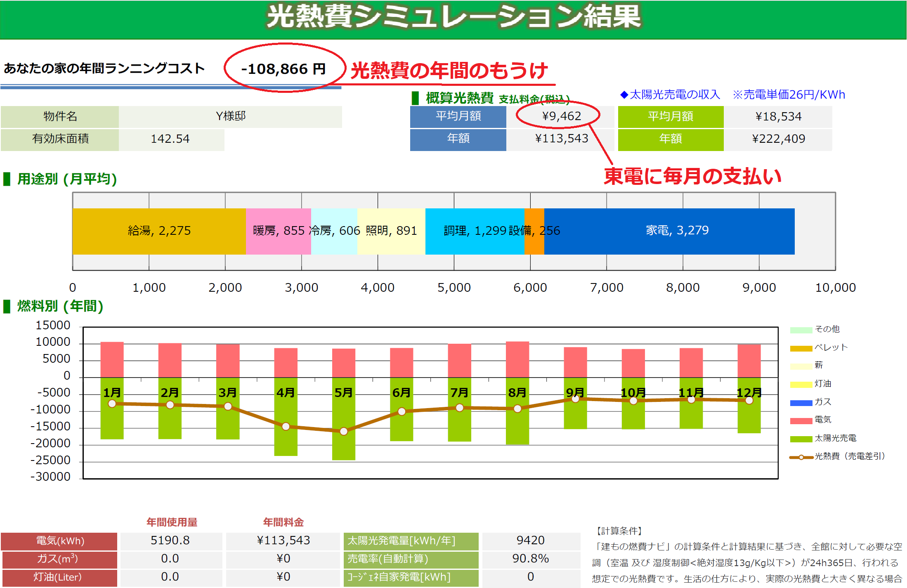Click the 年間使用量 column heading
Screen dimensions: 907x588
pyautogui.click(x=172, y=522)
